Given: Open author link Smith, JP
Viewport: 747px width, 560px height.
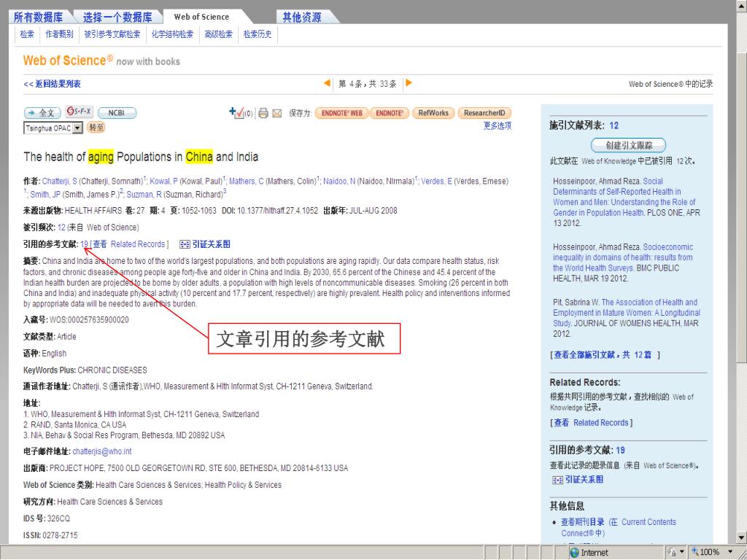Looking at the screenshot, I should pos(45,195).
